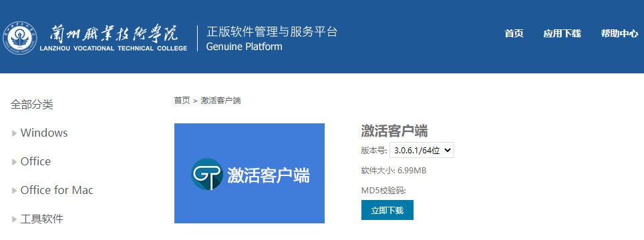Open the 应用下载 nav menu item

[562, 33]
